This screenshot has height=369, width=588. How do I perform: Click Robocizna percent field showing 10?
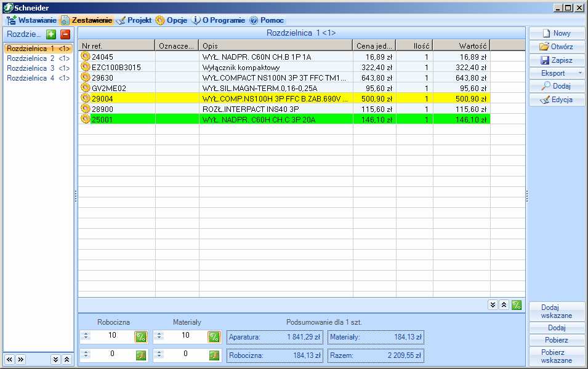112,335
